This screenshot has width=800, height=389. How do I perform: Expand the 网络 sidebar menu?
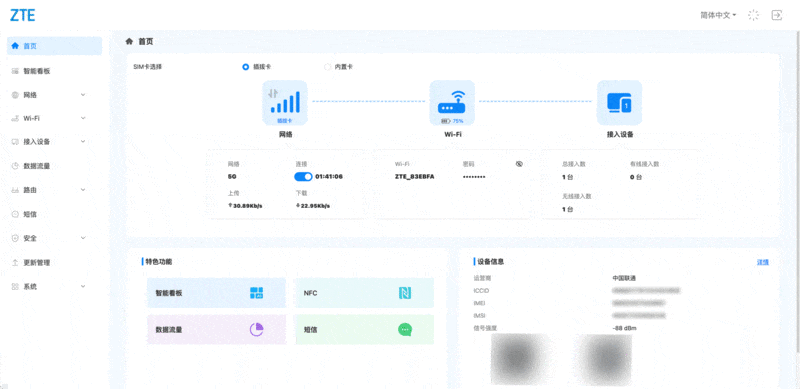pyautogui.click(x=83, y=95)
